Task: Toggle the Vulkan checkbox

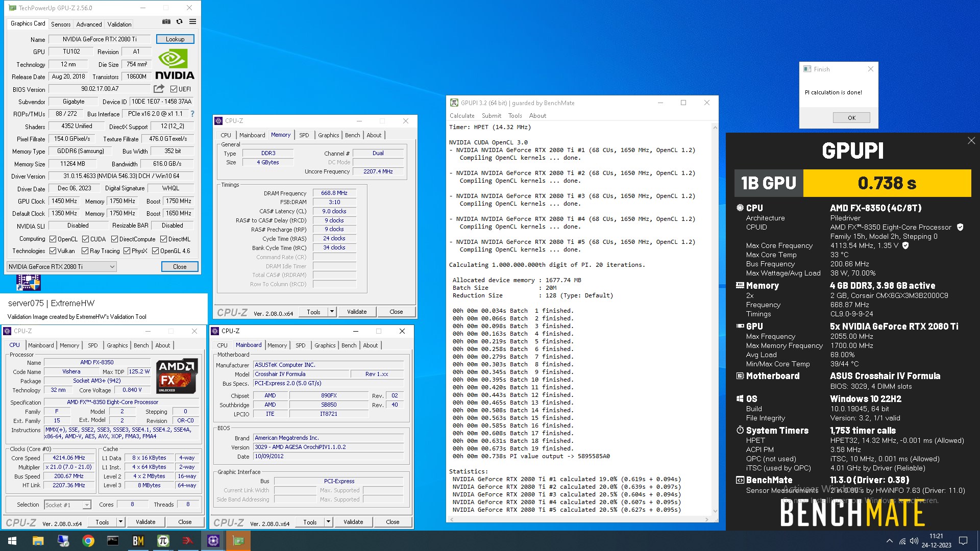Action: tap(53, 251)
